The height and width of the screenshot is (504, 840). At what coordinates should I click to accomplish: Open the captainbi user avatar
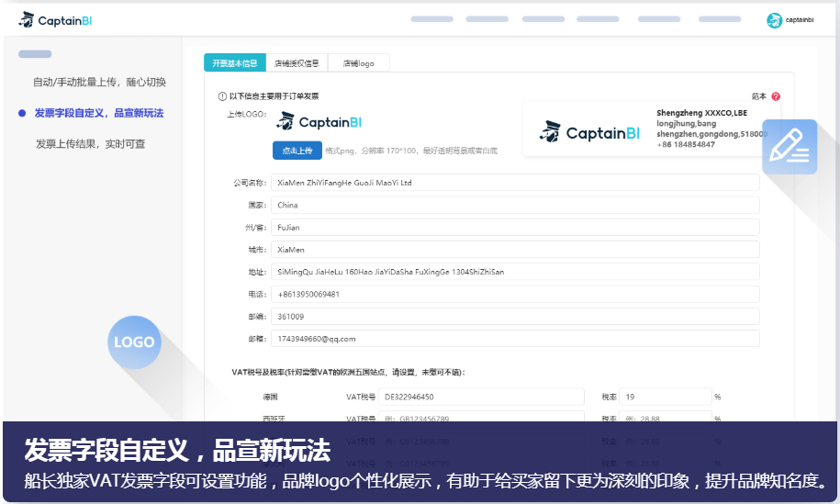point(774,20)
